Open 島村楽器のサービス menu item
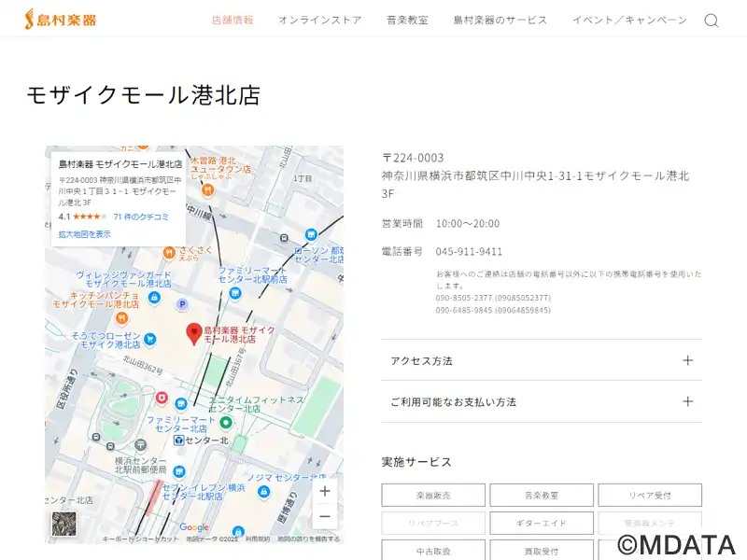The width and height of the screenshot is (747, 560). [500, 20]
